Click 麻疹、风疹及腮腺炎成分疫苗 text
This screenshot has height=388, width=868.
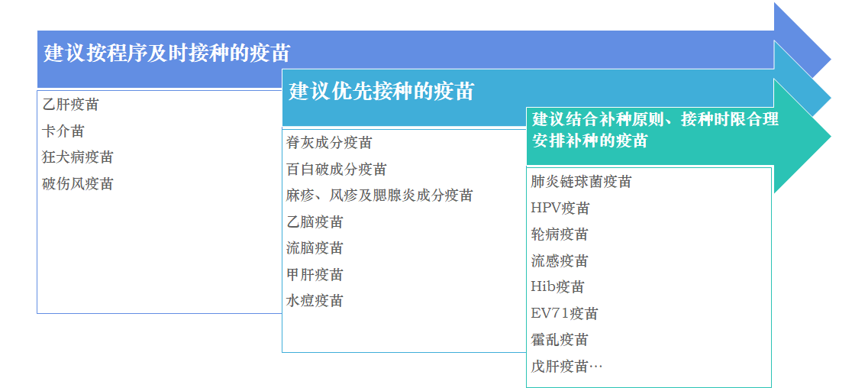(379, 196)
